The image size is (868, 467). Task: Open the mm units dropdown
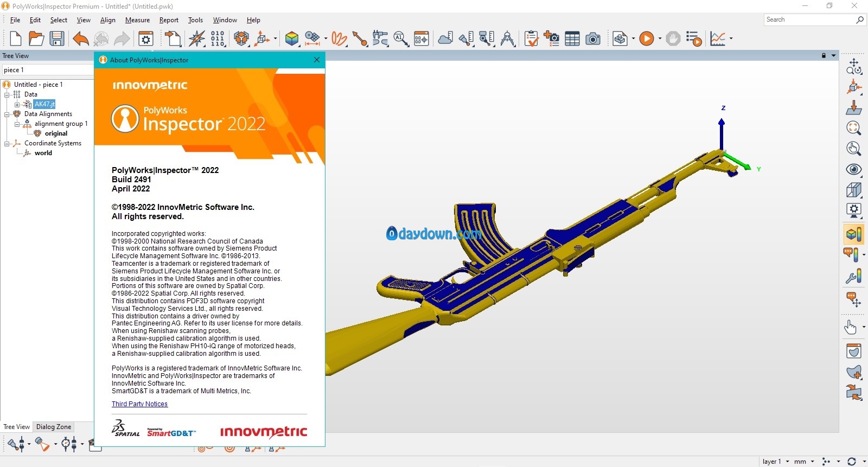[x=803, y=462]
